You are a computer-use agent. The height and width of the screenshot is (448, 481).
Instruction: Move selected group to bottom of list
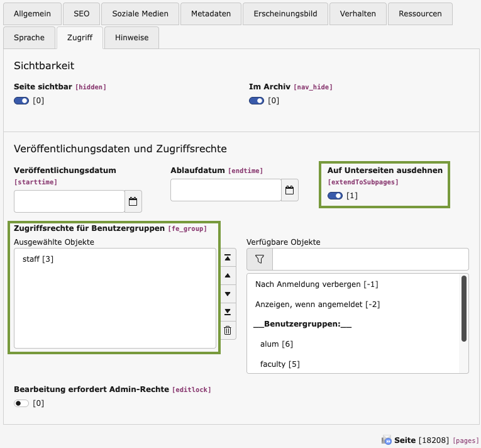pyautogui.click(x=228, y=312)
